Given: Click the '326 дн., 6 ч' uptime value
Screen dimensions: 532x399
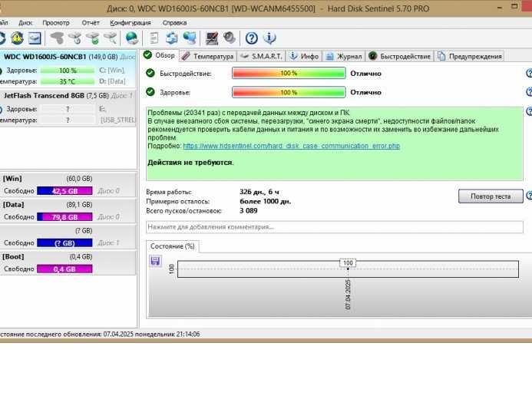Looking at the screenshot, I should [259, 192].
